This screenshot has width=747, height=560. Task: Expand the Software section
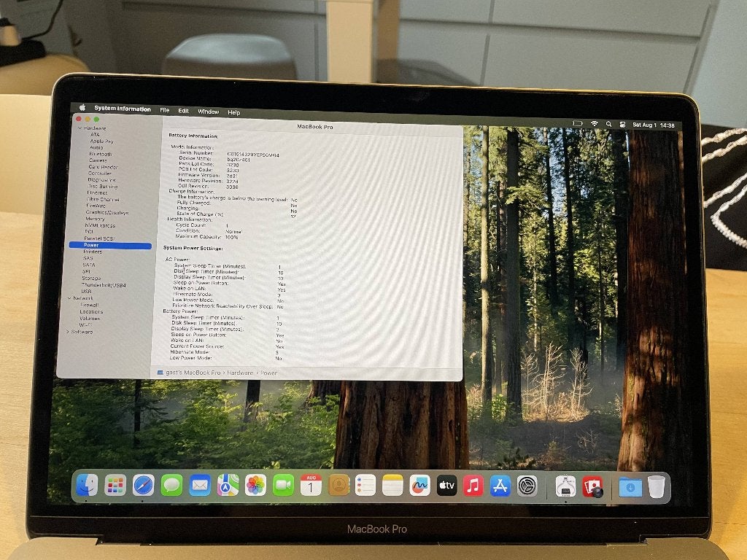(x=68, y=332)
